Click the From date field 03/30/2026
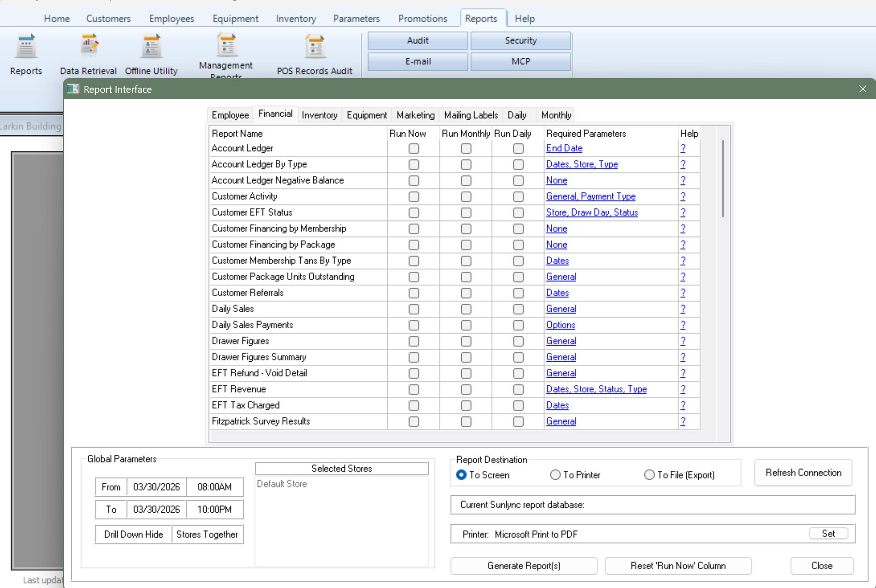The width and height of the screenshot is (876, 588). [156, 487]
